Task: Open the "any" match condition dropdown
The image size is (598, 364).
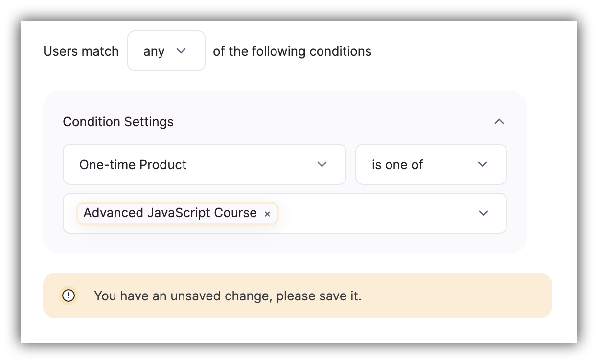Action: coord(166,51)
